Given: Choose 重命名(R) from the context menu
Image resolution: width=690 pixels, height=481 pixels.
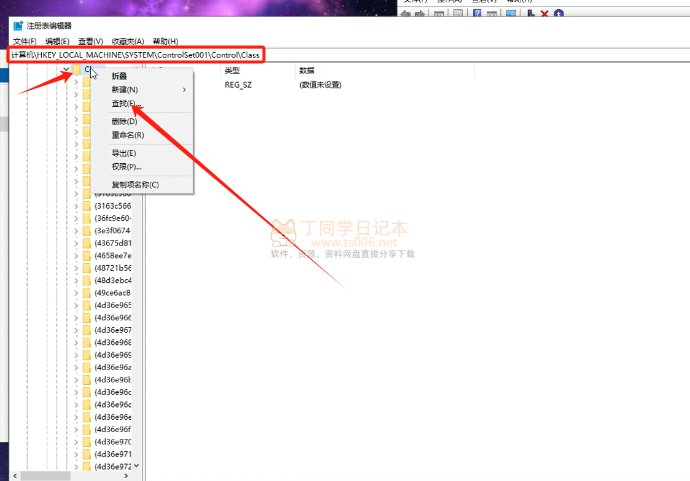Looking at the screenshot, I should click(143, 135).
